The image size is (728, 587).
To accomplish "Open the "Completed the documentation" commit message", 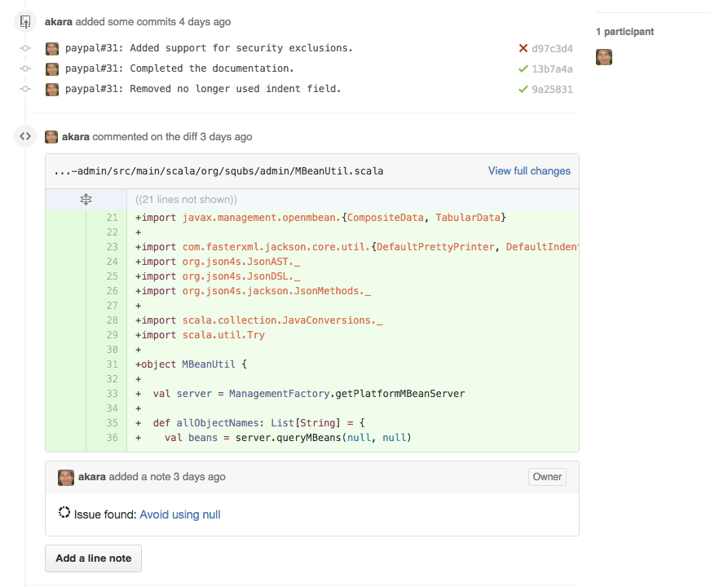I will (179, 68).
